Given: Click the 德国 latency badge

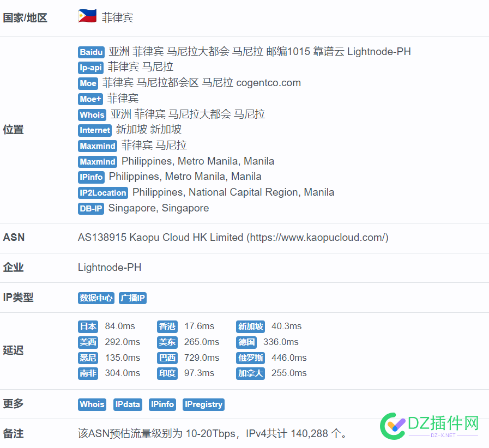Looking at the screenshot, I should pyautogui.click(x=246, y=342).
